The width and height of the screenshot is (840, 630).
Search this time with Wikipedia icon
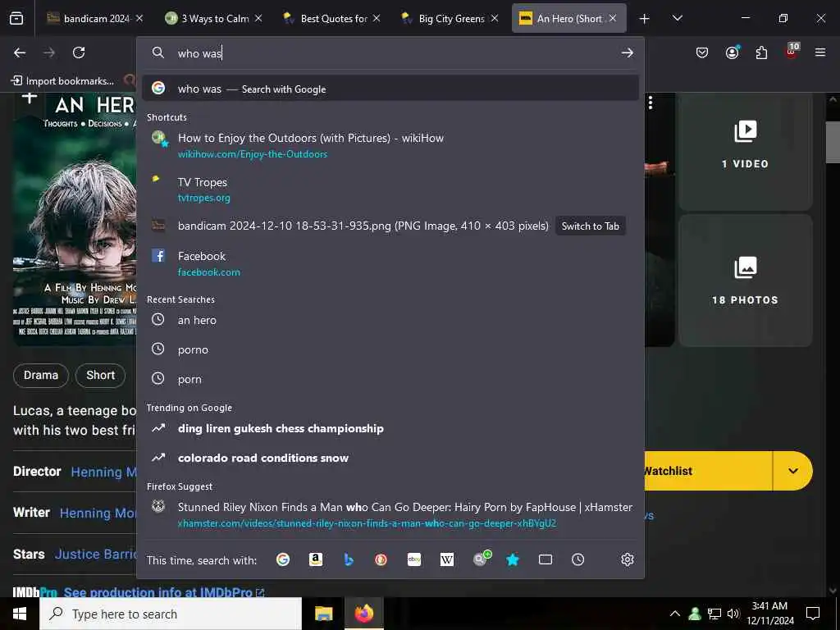point(447,559)
